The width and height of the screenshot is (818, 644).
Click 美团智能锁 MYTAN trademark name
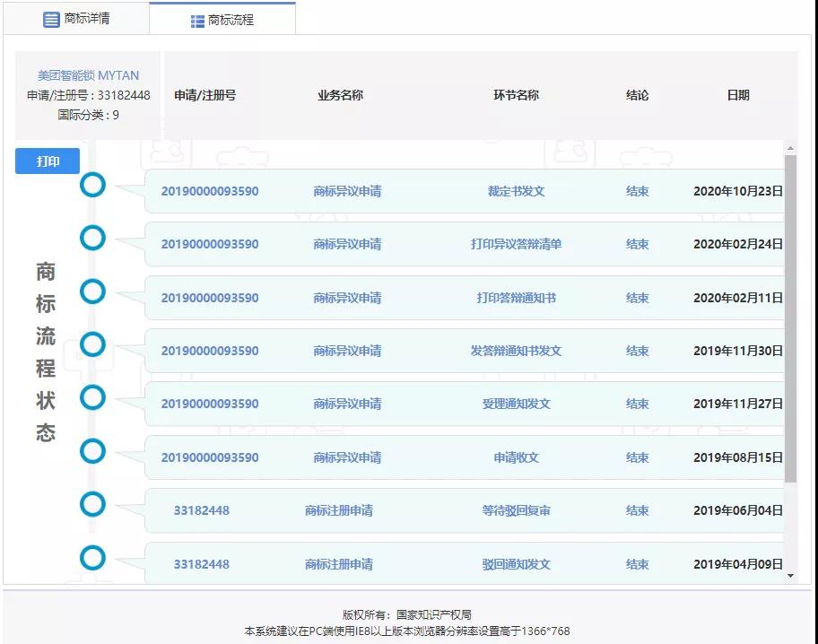pyautogui.click(x=88, y=75)
